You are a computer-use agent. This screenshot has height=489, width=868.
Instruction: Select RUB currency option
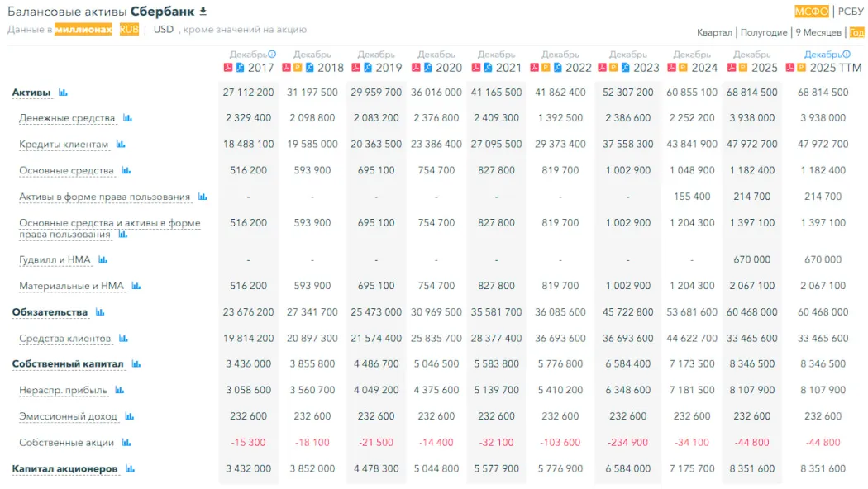point(129,30)
